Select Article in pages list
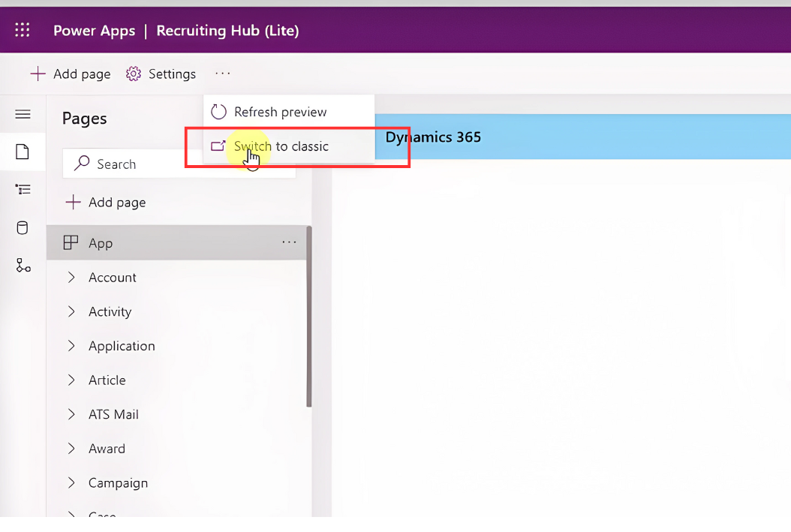The height and width of the screenshot is (532, 791). tap(107, 380)
